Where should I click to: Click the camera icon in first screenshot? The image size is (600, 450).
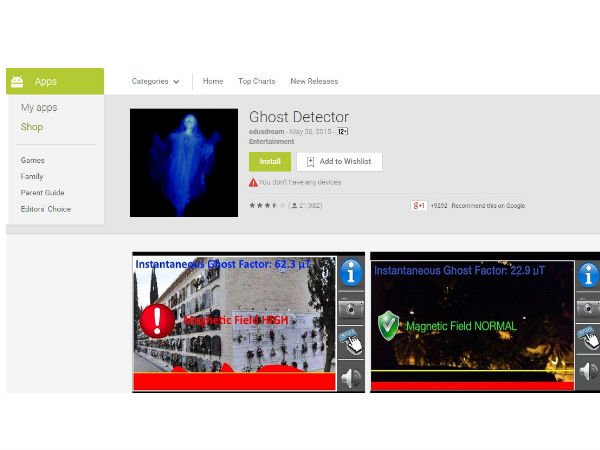(x=350, y=308)
